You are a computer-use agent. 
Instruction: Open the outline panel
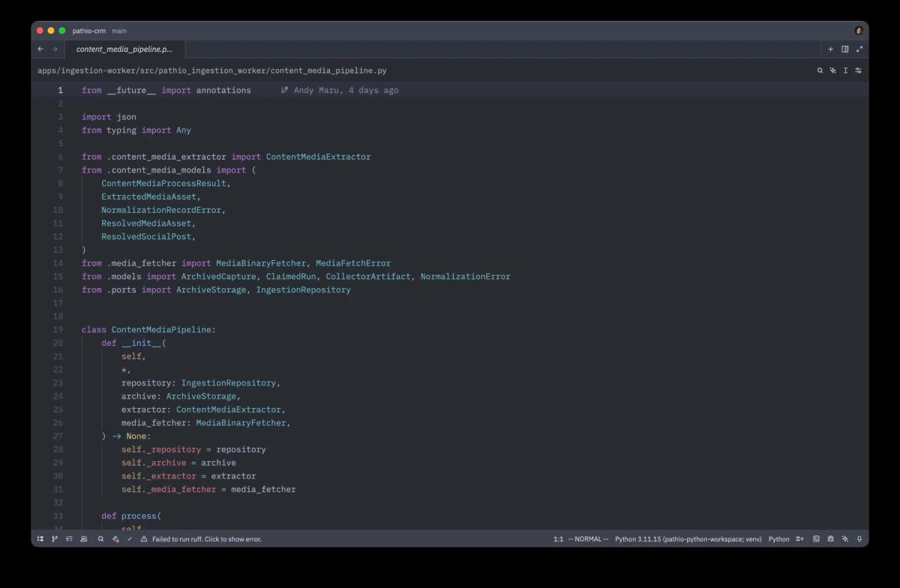click(68, 538)
